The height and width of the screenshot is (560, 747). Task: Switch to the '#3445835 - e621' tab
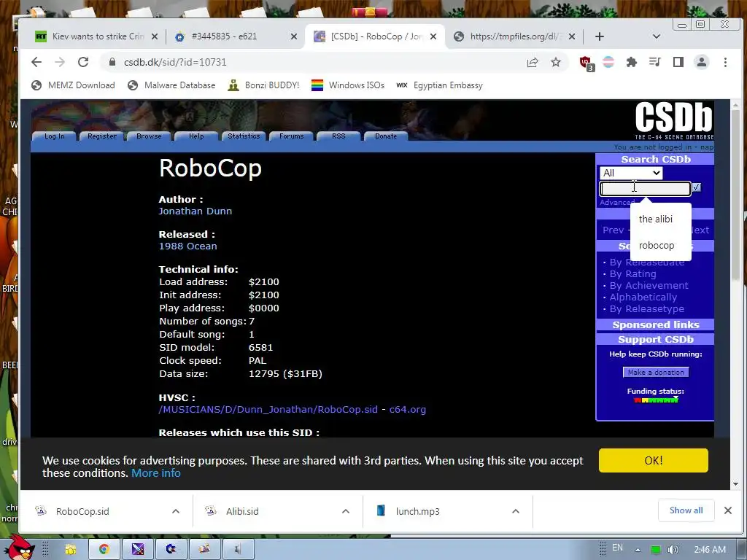pyautogui.click(x=233, y=36)
